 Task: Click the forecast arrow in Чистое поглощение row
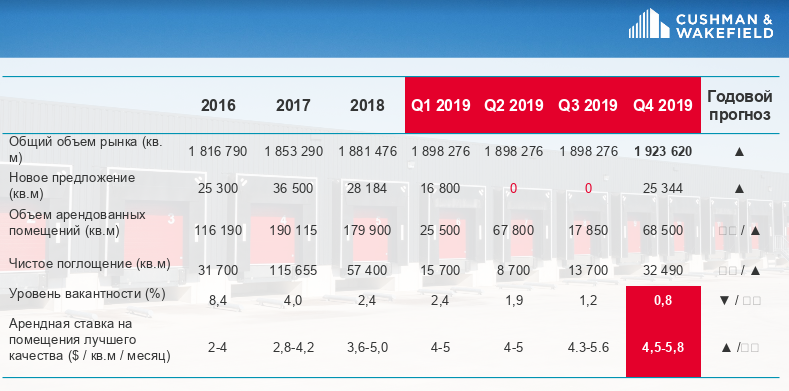tap(755, 271)
